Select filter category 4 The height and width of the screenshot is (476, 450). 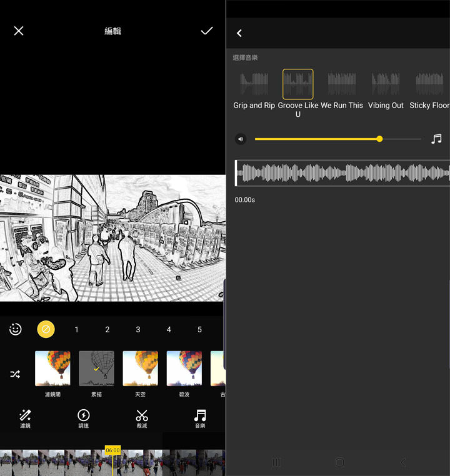tap(169, 330)
